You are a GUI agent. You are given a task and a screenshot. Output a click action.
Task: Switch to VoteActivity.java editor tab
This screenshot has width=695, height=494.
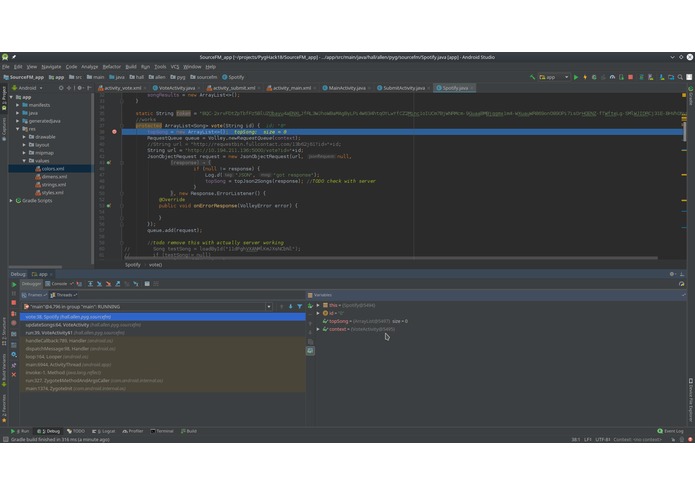pos(176,88)
